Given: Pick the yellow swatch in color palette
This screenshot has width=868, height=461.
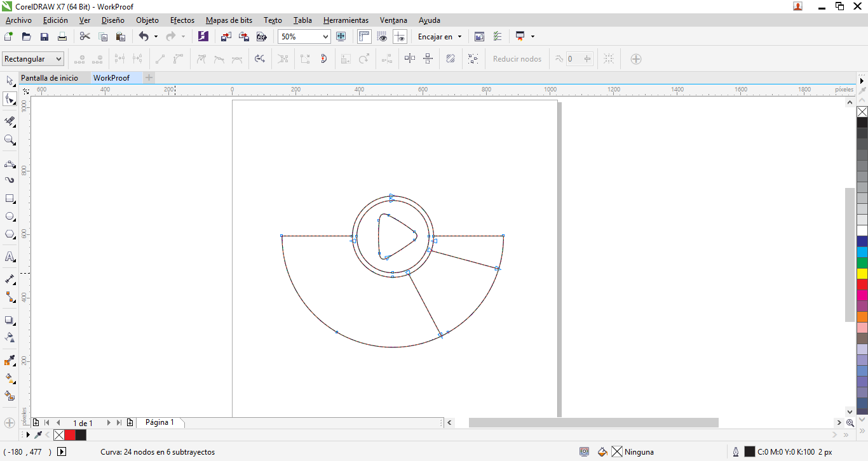Looking at the screenshot, I should coord(862,274).
